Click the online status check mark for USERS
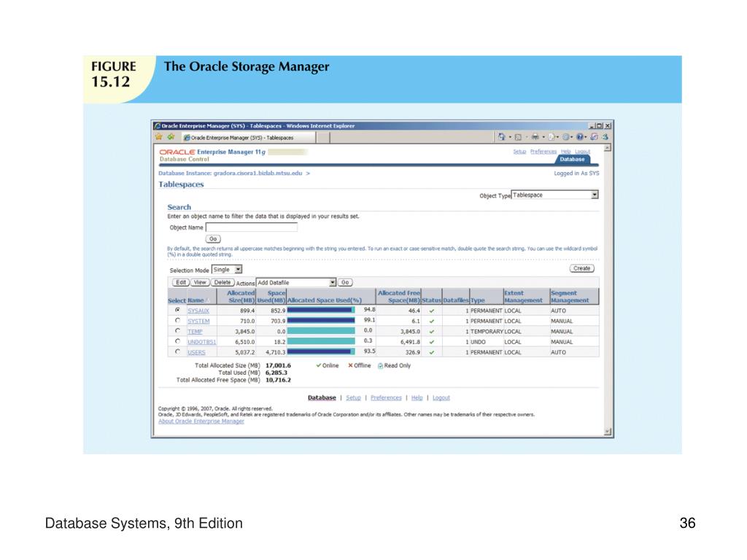 point(432,353)
